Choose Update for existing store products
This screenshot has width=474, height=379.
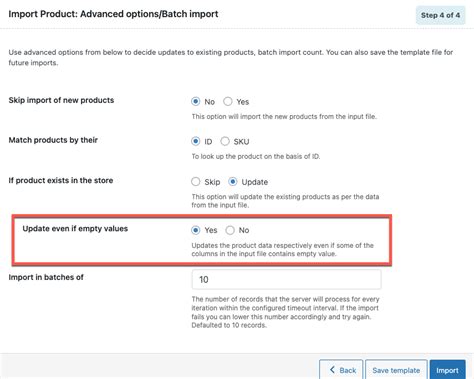coord(233,182)
